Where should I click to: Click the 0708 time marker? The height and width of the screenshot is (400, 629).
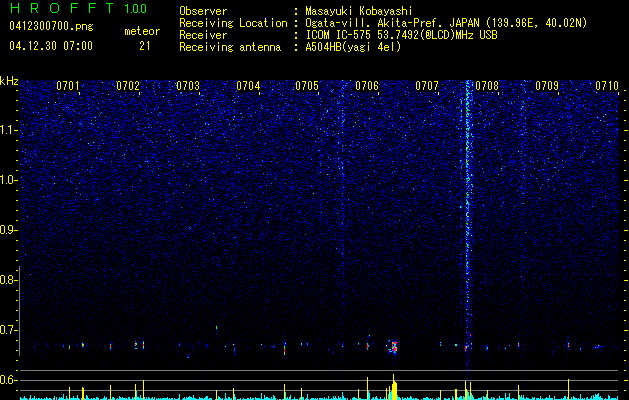point(487,86)
